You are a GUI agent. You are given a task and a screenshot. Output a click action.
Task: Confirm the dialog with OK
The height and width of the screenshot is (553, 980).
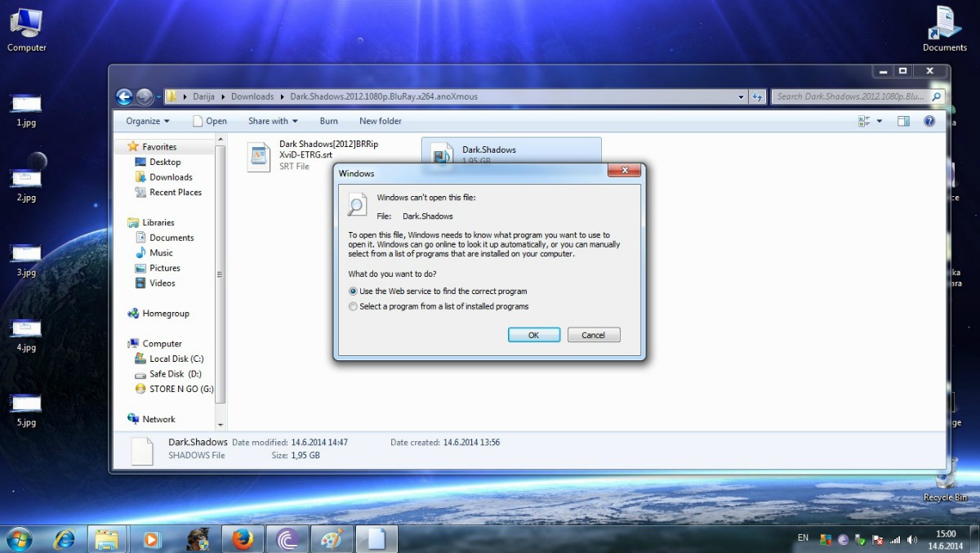coord(534,335)
